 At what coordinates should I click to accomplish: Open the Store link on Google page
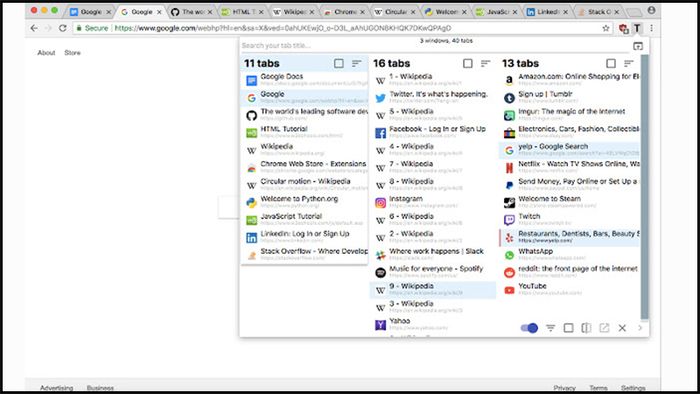pyautogui.click(x=72, y=53)
